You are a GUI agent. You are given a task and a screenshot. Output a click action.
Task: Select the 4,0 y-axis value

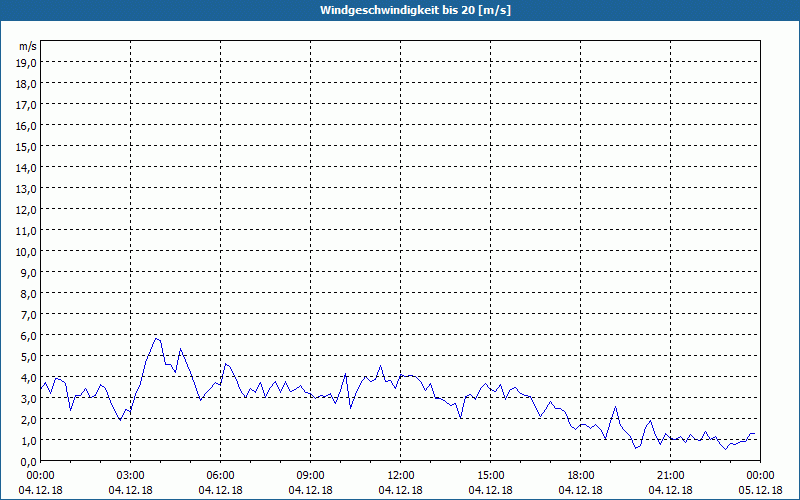[x=29, y=378]
